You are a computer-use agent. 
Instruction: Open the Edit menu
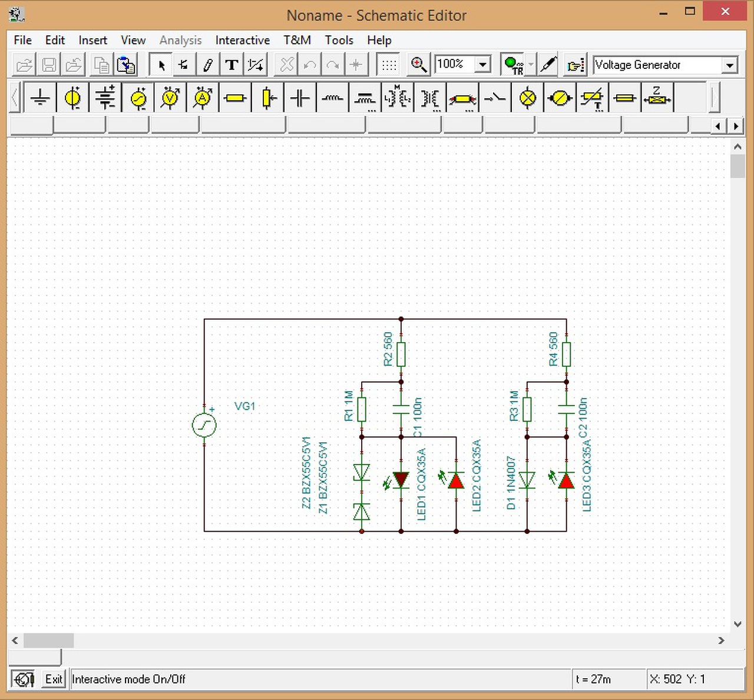pos(55,40)
